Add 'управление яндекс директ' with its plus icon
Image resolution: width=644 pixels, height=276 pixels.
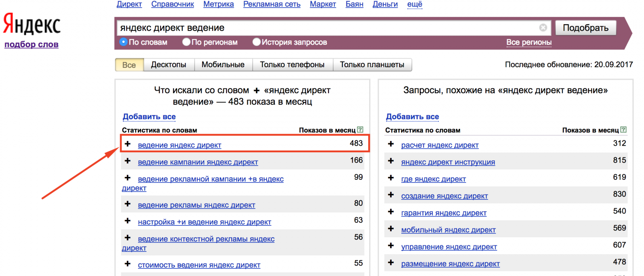[391, 245]
